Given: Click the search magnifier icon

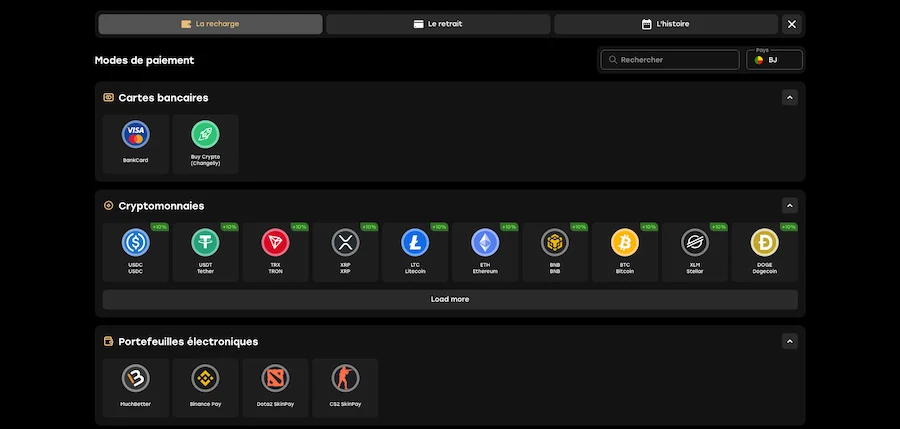Looking at the screenshot, I should click(613, 60).
